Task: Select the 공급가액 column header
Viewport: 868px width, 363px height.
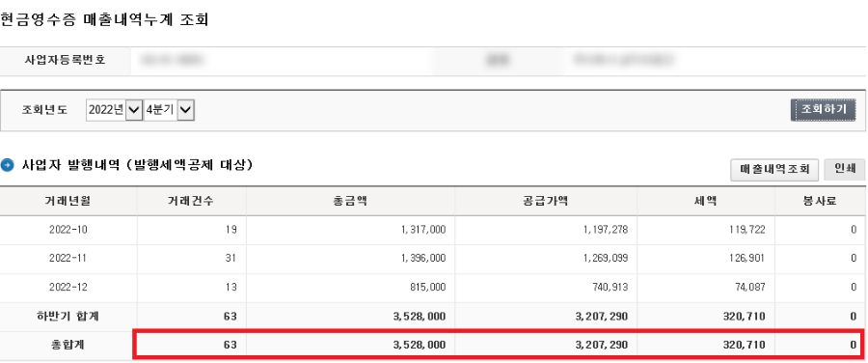Action: click(546, 201)
